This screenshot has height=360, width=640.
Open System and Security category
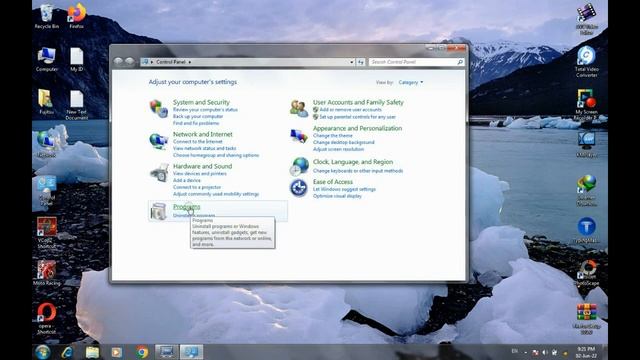[201, 102]
